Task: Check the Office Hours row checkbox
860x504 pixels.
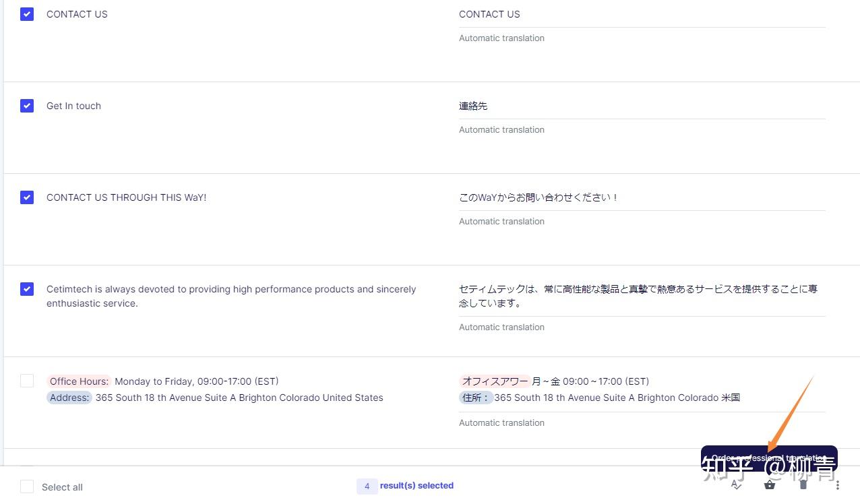Action: coord(27,380)
